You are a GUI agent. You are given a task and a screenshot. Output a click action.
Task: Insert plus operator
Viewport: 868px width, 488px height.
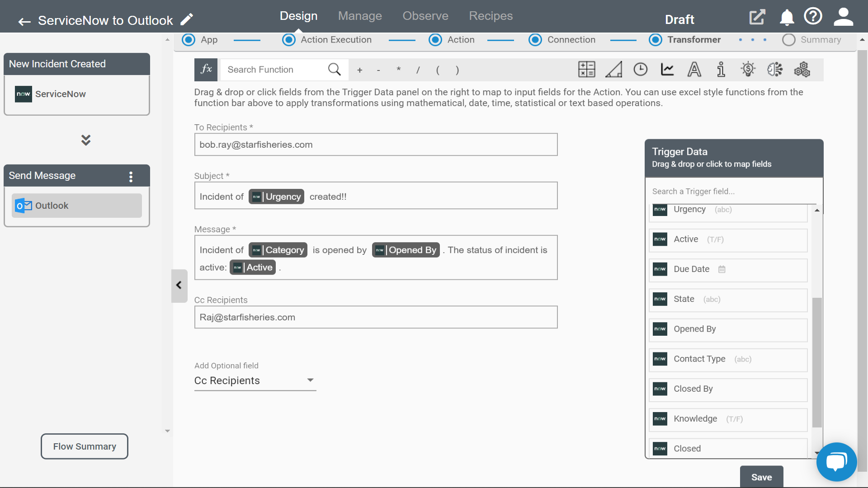(x=360, y=70)
